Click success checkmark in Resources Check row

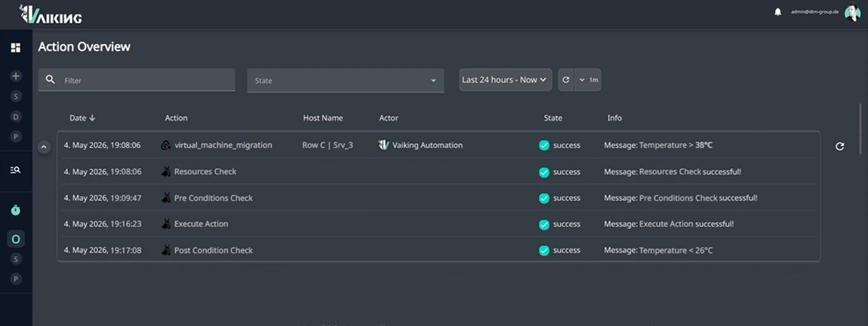point(544,173)
